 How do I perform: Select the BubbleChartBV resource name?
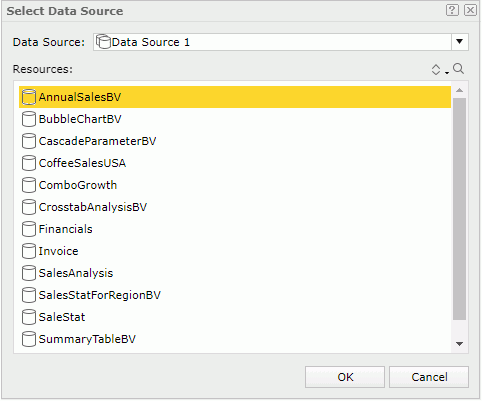(80, 119)
